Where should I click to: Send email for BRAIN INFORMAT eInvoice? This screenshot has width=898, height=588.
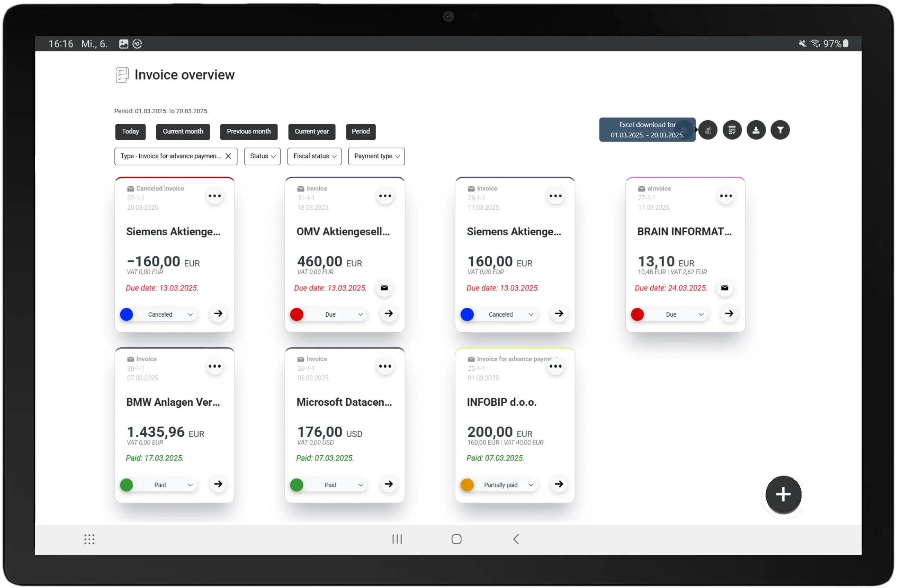pyautogui.click(x=725, y=288)
